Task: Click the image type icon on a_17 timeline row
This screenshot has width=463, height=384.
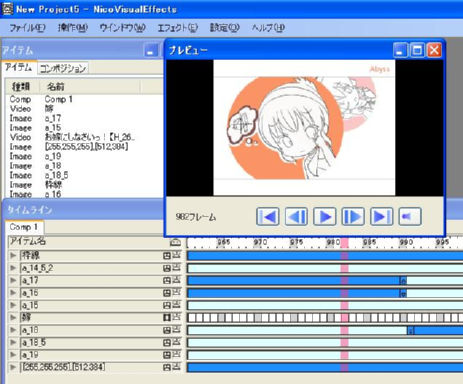Action: click(x=167, y=280)
